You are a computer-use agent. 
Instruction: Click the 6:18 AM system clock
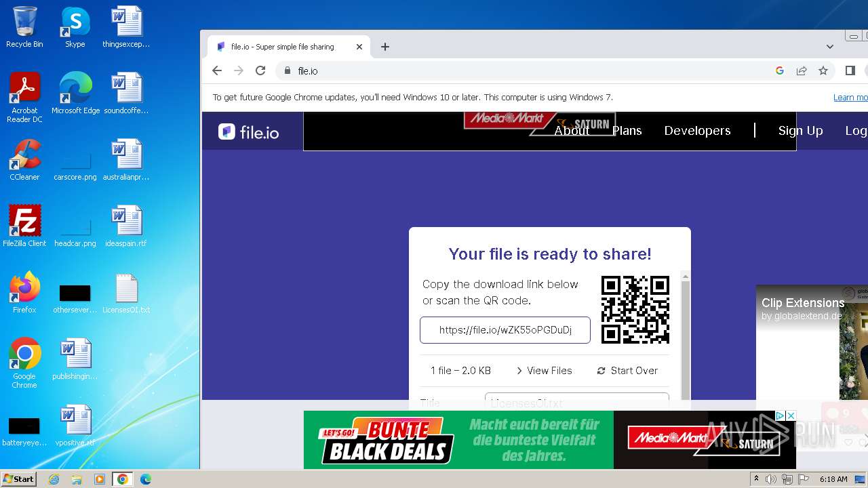point(833,479)
